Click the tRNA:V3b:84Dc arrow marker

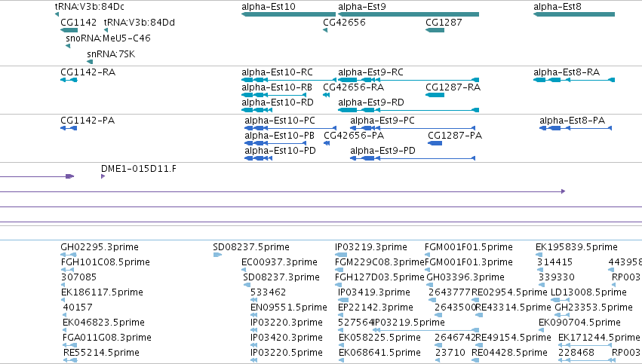(x=57, y=14)
